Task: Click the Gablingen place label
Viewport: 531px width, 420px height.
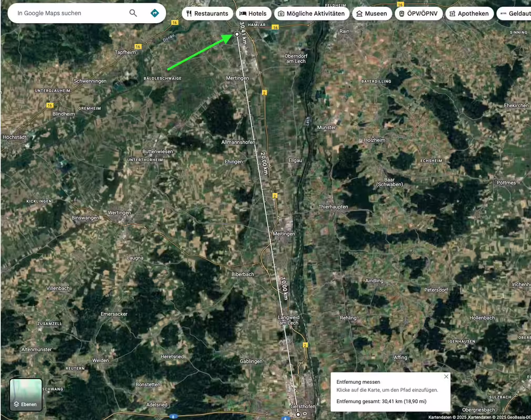Action: point(251,361)
